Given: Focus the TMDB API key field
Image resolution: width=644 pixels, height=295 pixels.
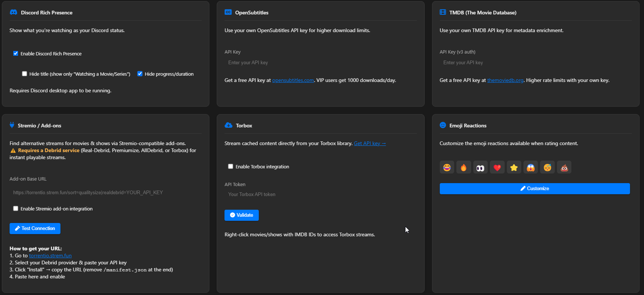Looking at the screenshot, I should [x=536, y=63].
